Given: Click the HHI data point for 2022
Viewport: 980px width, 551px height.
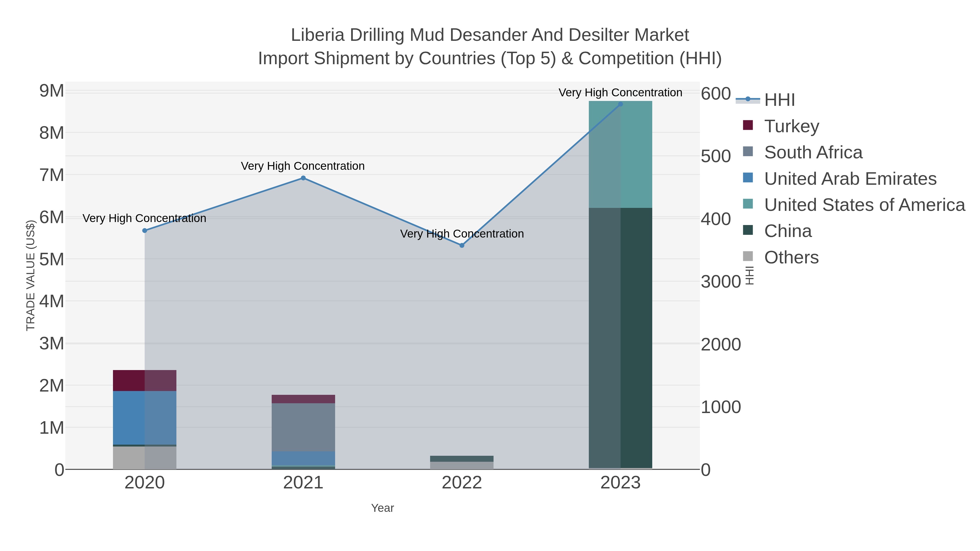Looking at the screenshot, I should (x=462, y=245).
